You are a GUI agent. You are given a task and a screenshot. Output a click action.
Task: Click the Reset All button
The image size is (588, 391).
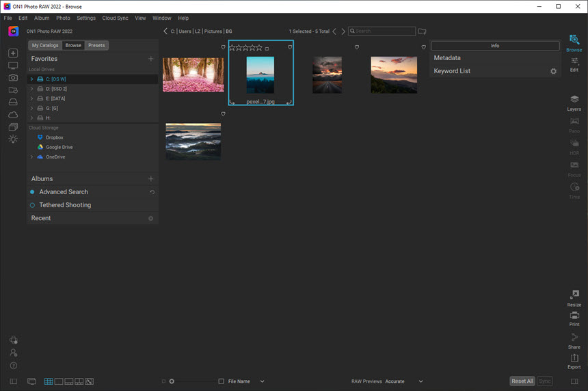tap(522, 381)
